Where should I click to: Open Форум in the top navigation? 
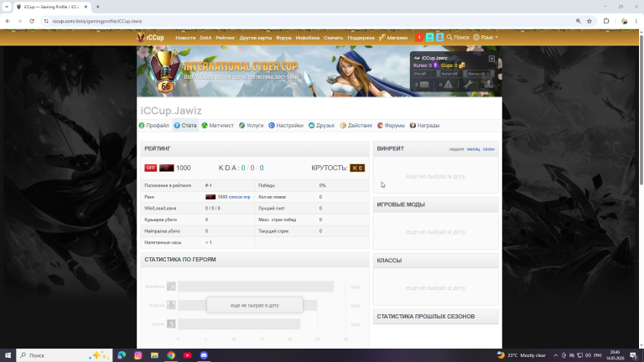click(283, 38)
